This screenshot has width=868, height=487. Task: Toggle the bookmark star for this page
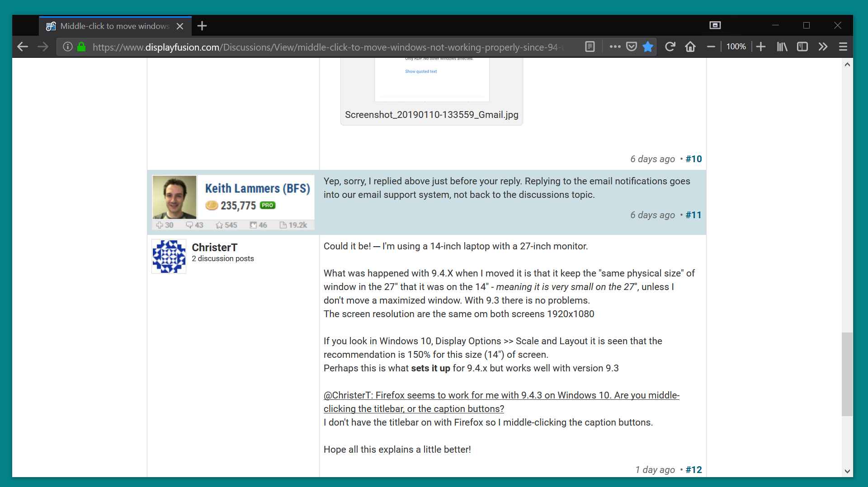(648, 47)
